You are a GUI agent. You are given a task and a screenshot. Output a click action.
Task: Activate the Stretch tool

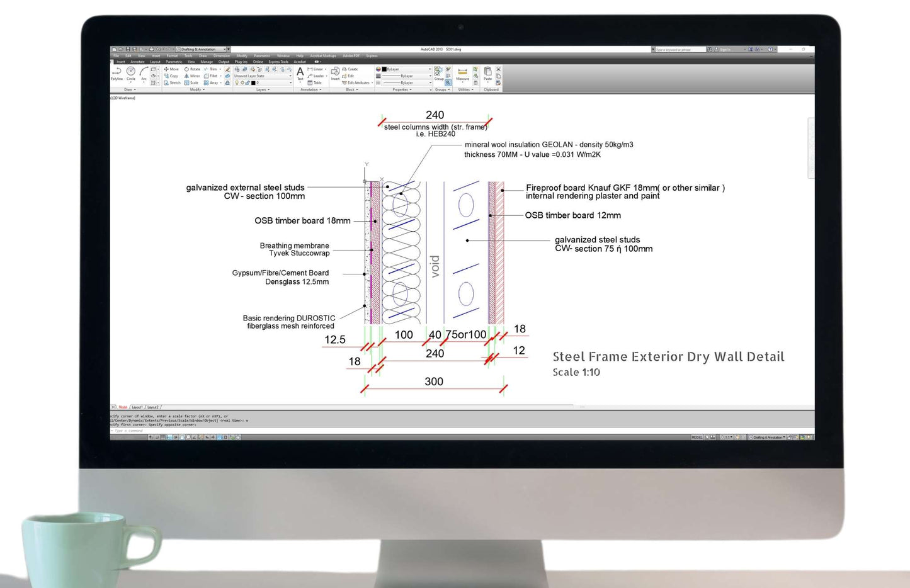[x=172, y=82]
